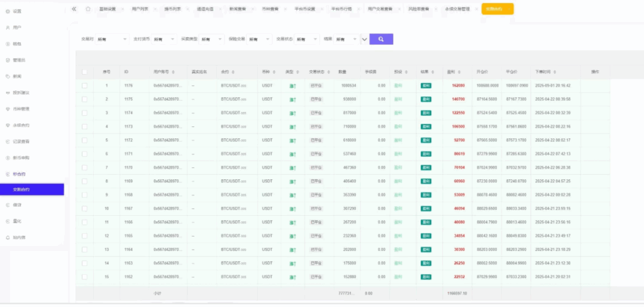Click the green up-arrow icon in row 1176
This screenshot has width=644, height=307.
coord(292,86)
